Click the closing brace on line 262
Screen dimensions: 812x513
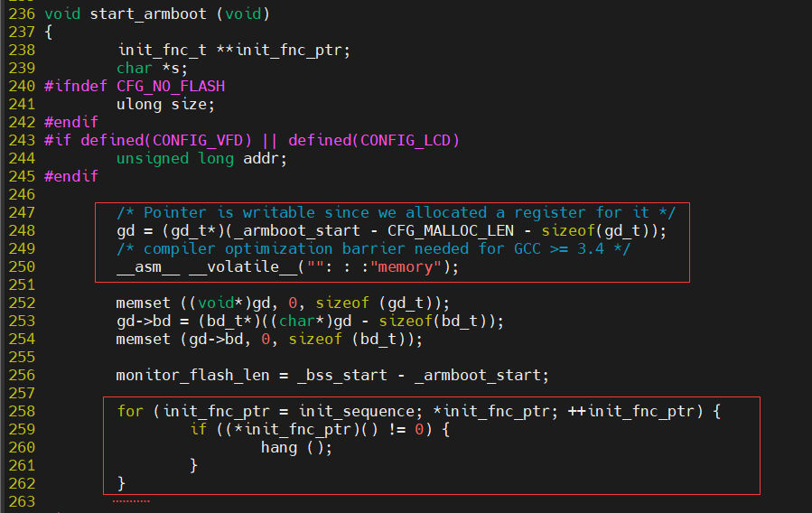point(121,483)
